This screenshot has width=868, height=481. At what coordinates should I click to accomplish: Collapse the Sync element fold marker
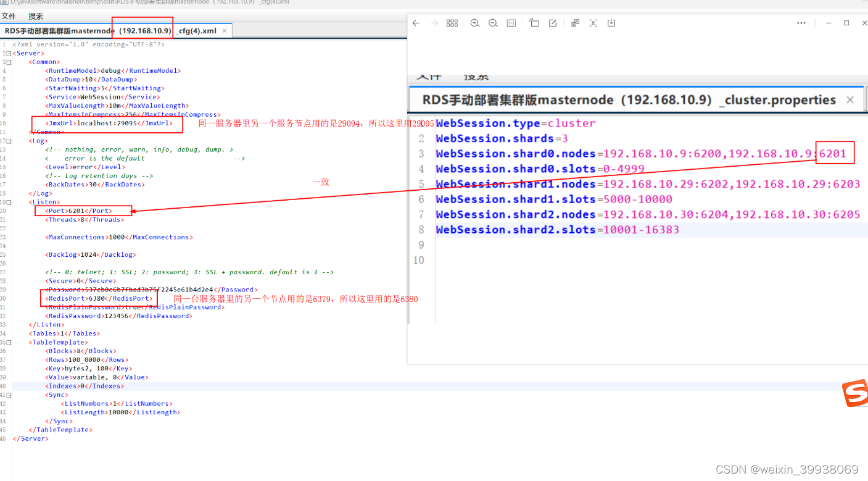(x=9, y=395)
